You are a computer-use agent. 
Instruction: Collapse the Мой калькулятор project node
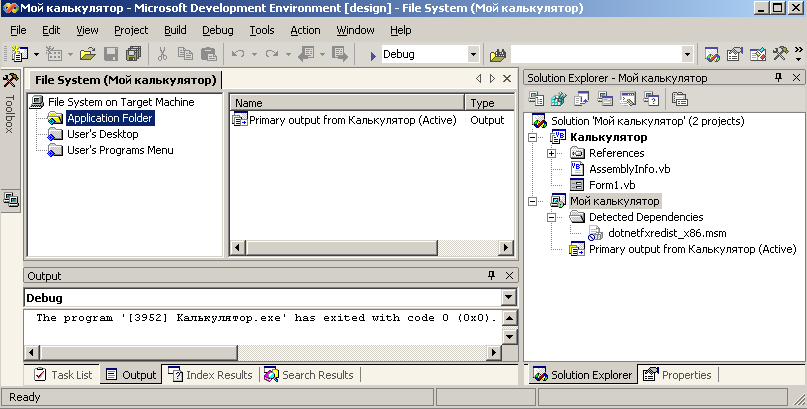coord(532,201)
